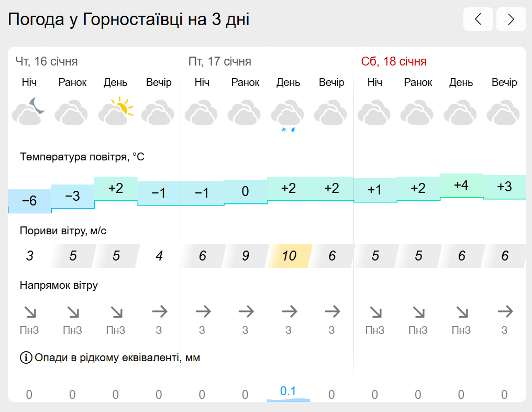The width and height of the screenshot is (532, 412).
Task: Click the weather in Hornostaivtsi heading
Action: click(129, 20)
